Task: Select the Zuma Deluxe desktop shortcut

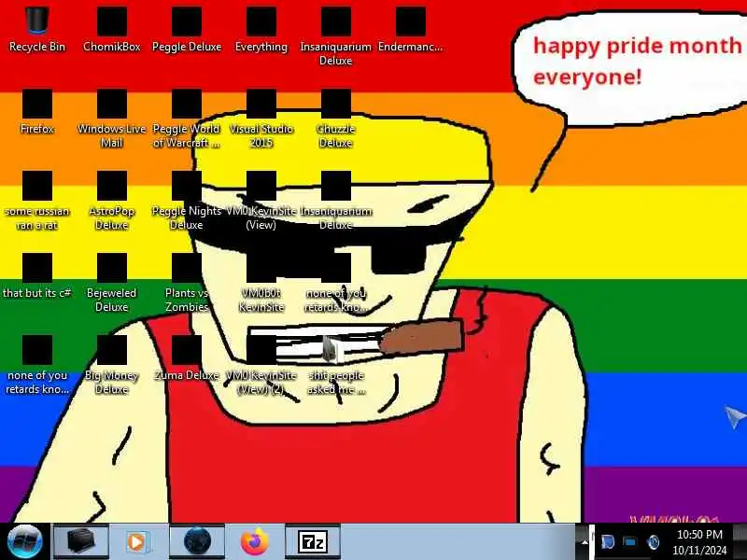Action: click(x=187, y=358)
